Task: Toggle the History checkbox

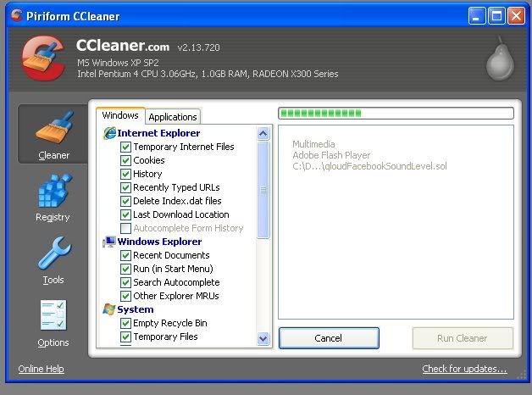Action: point(125,174)
